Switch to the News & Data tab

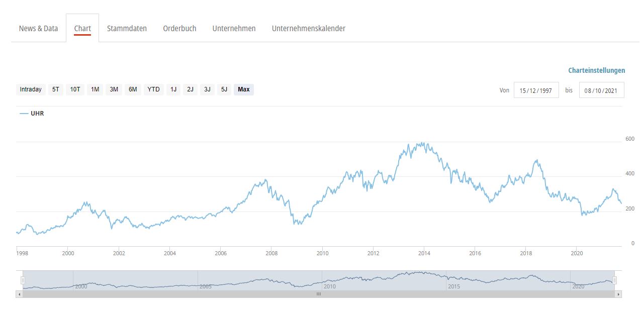[x=38, y=28]
